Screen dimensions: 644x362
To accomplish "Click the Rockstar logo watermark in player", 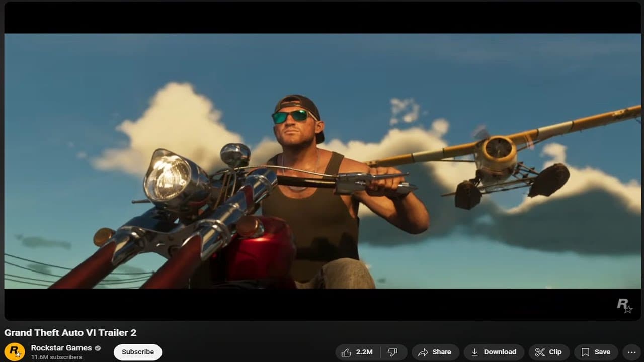I will coord(624,306).
